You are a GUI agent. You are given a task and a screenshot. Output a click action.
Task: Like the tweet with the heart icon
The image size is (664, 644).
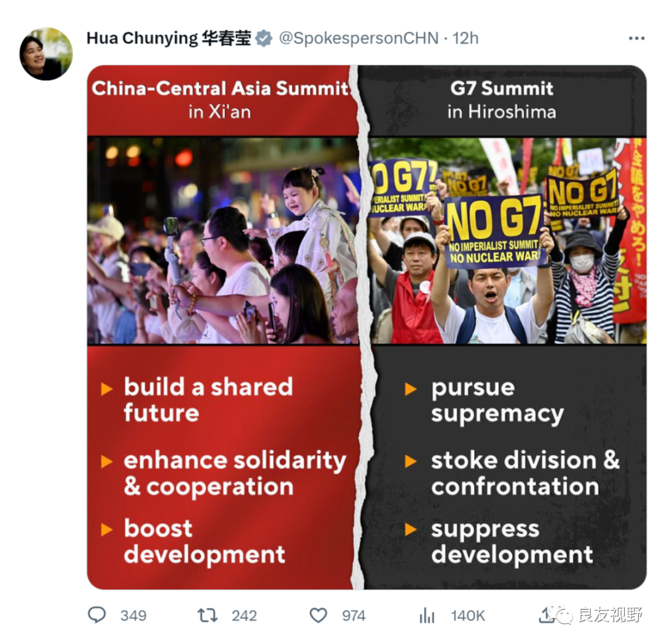[318, 615]
